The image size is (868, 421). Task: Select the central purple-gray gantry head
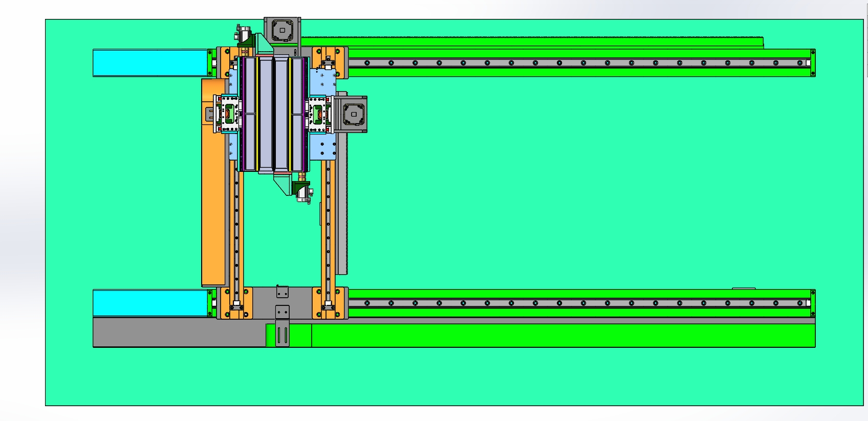pyautogui.click(x=274, y=114)
